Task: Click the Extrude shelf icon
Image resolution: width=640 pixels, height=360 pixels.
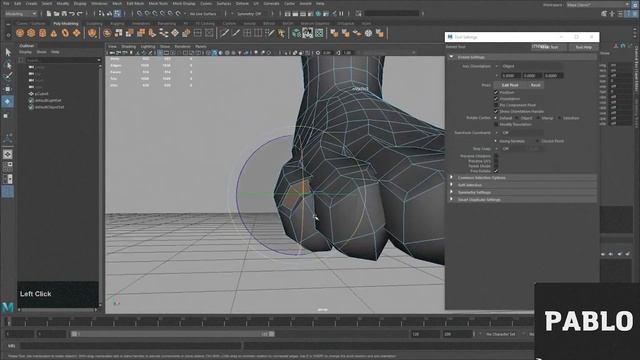Action: (x=141, y=33)
